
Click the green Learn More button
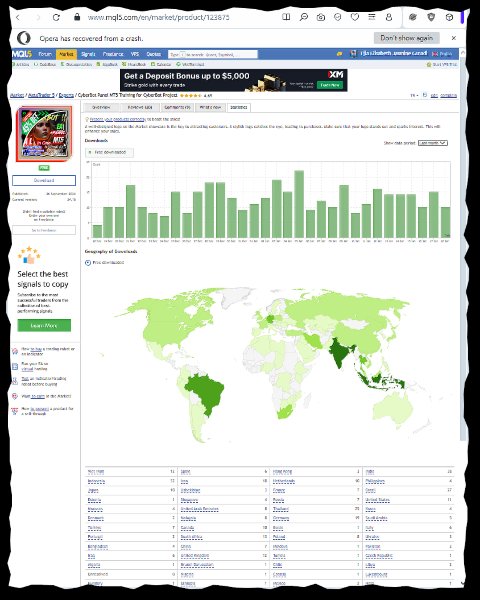[44, 325]
